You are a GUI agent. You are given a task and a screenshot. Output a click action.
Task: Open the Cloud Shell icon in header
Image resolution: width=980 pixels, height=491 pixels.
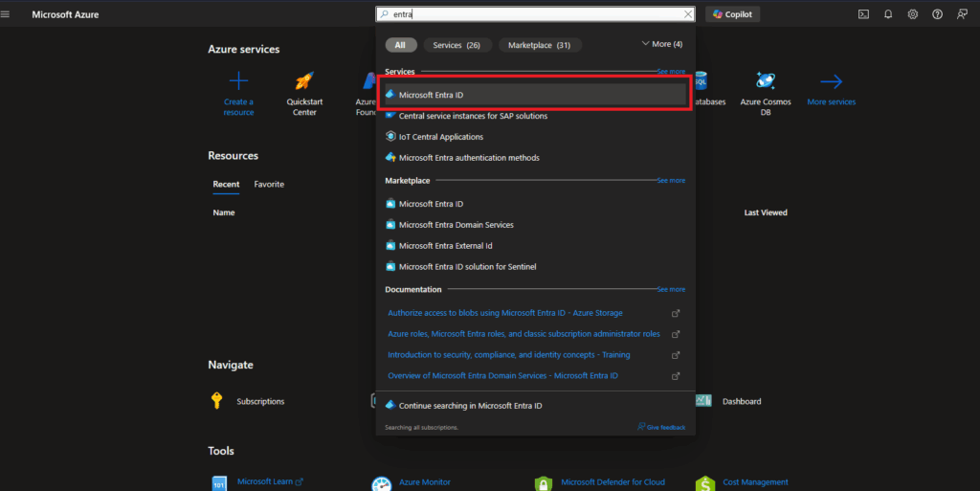click(863, 14)
